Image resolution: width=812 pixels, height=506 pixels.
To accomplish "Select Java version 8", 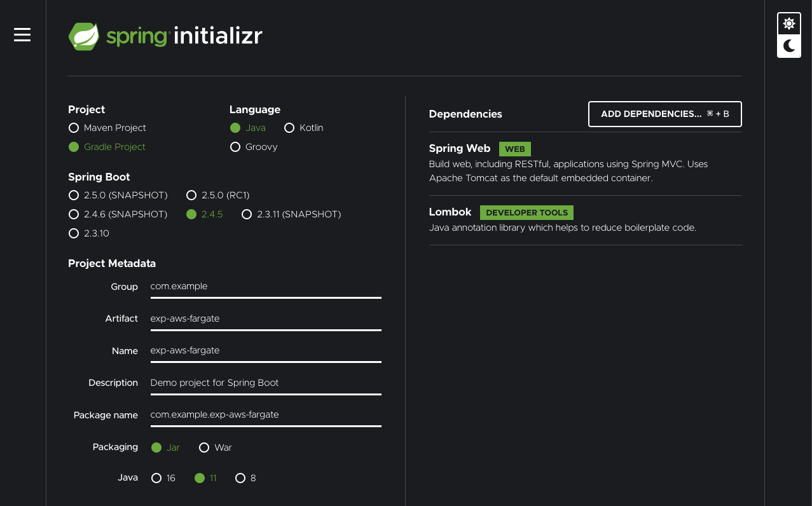I will [x=245, y=478].
